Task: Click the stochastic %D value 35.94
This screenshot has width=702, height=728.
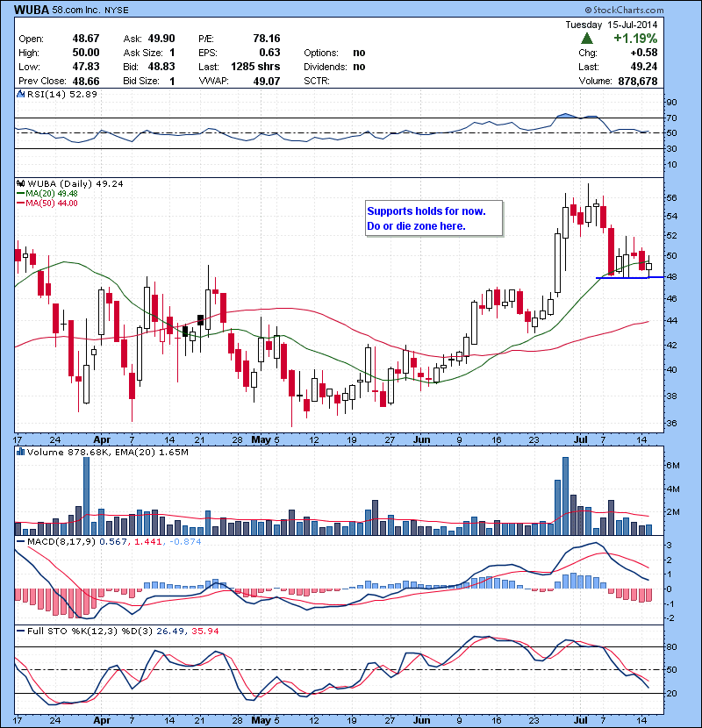Action: [x=204, y=631]
